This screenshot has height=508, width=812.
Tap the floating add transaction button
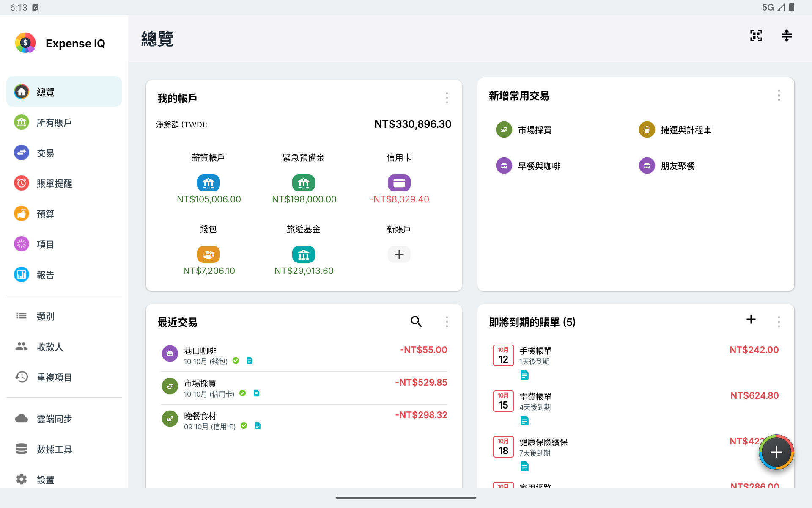click(x=776, y=452)
